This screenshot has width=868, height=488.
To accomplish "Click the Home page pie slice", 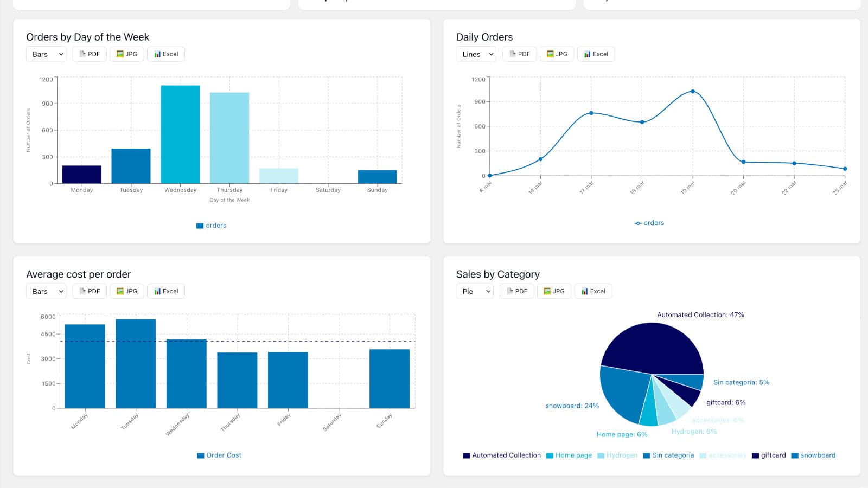I will [649, 409].
